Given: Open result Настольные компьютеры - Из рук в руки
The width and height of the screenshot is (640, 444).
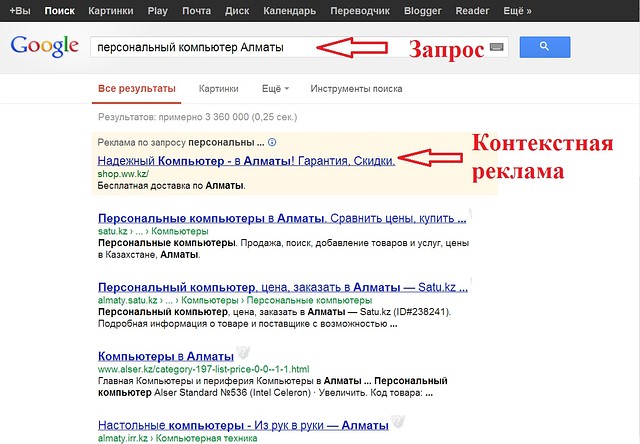Looking at the screenshot, I should (x=243, y=425).
